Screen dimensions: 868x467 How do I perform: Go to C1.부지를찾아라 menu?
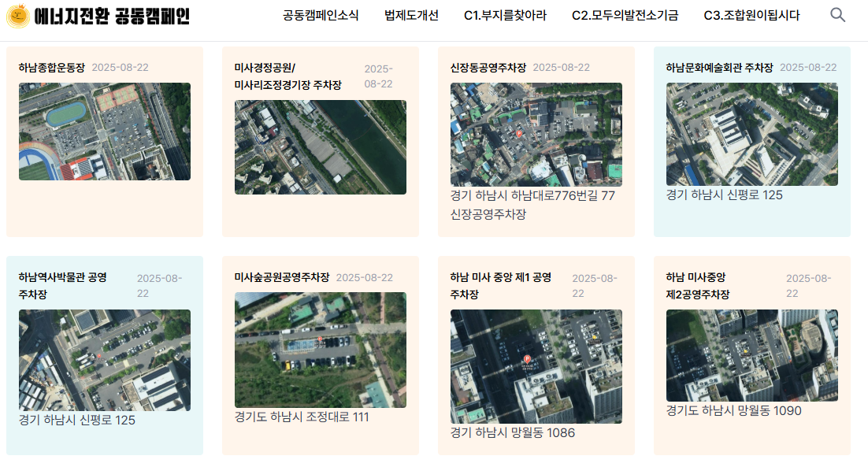505,16
